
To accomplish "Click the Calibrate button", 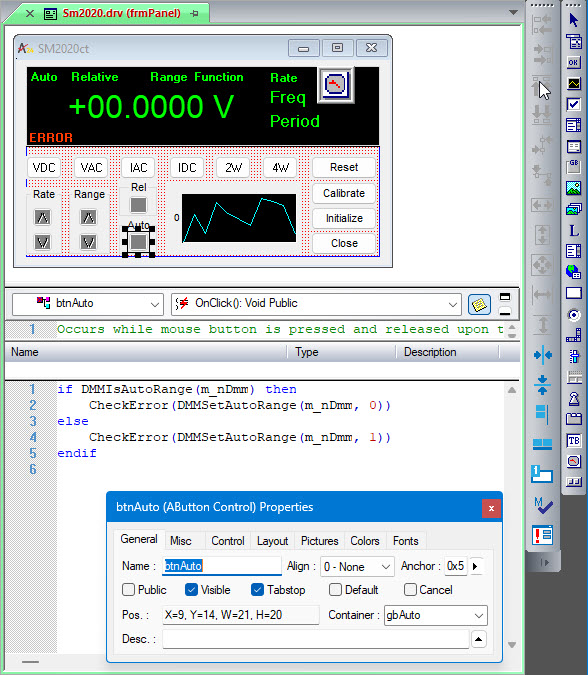I will pyautogui.click(x=344, y=193).
